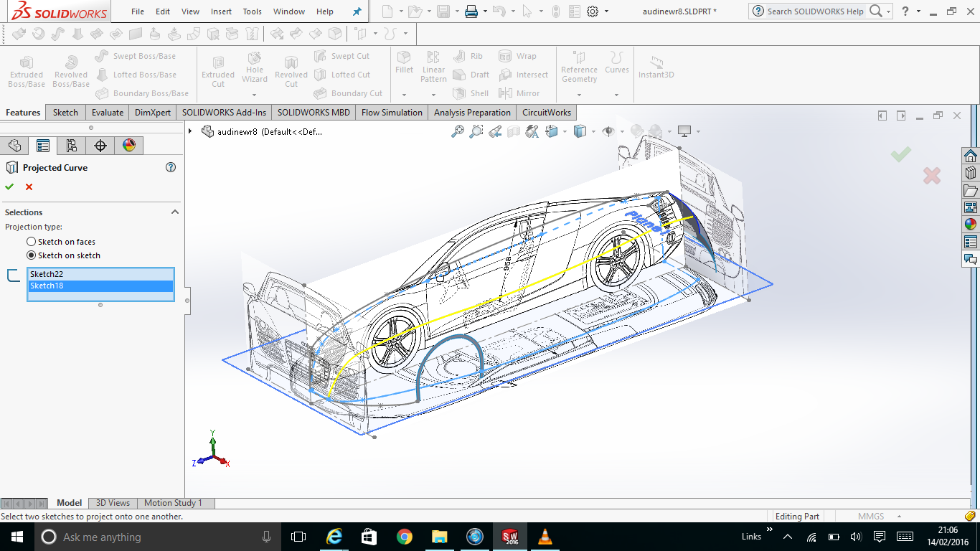The width and height of the screenshot is (980, 551).
Task: Switch to the Evaluate tab
Action: pos(108,113)
